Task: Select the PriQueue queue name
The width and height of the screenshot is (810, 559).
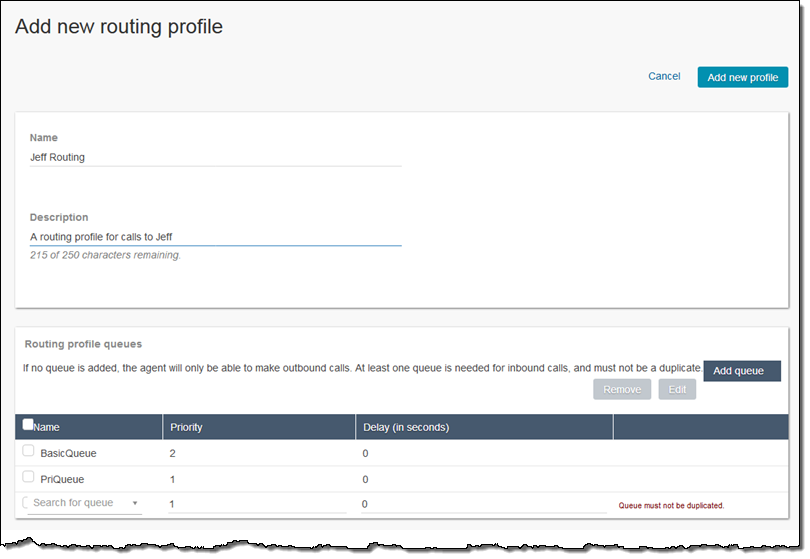Action: pos(62,480)
